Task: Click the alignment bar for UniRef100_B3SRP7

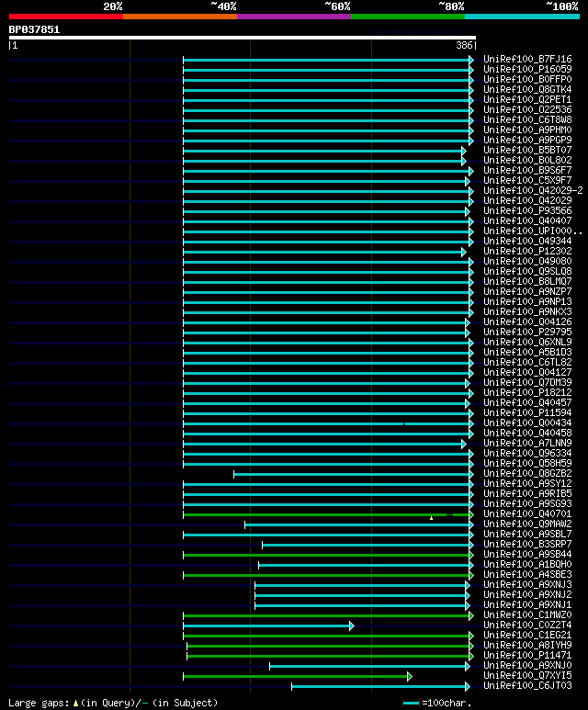Action: (367, 546)
